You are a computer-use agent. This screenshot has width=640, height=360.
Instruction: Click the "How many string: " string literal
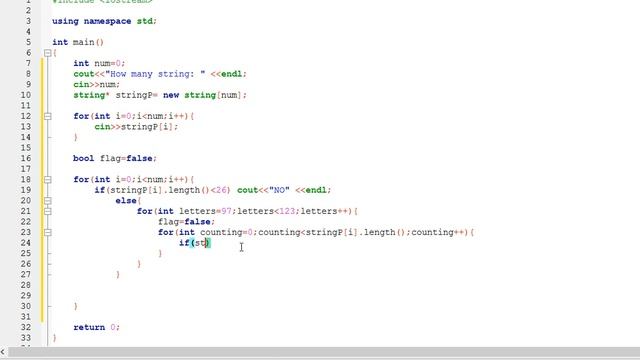tap(155, 74)
